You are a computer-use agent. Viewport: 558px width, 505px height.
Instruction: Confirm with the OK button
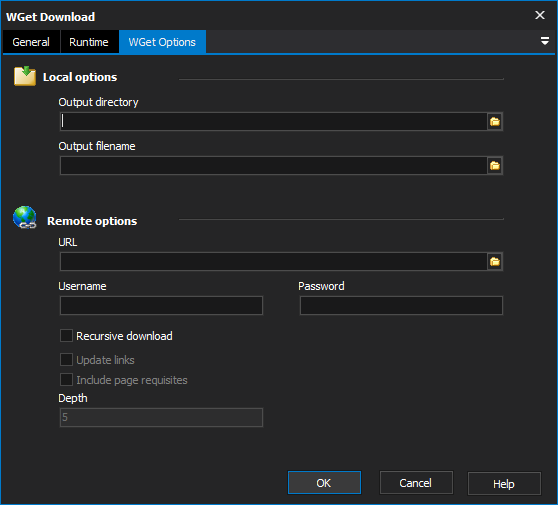click(x=324, y=483)
